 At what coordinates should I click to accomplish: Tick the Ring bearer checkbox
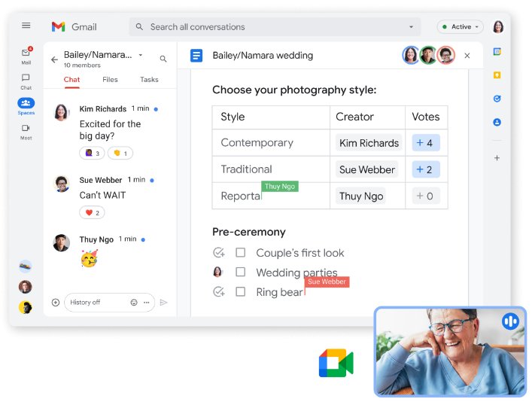(241, 292)
